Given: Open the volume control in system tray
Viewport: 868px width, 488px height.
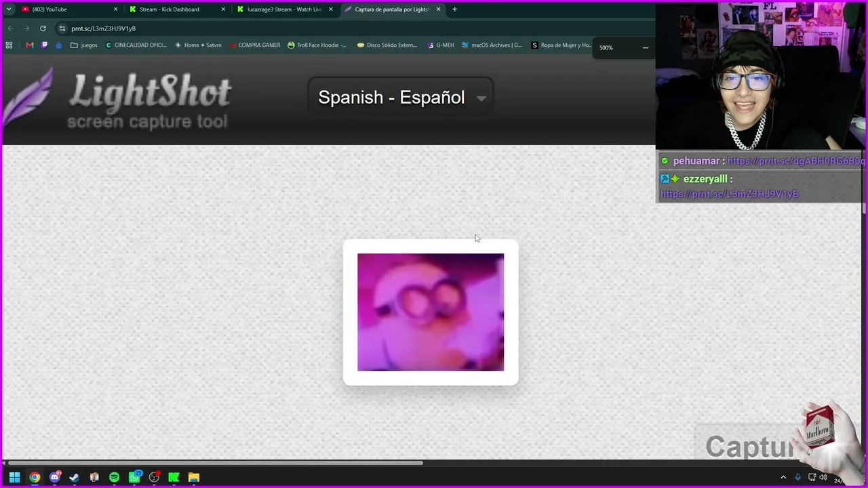Looking at the screenshot, I should [823, 477].
